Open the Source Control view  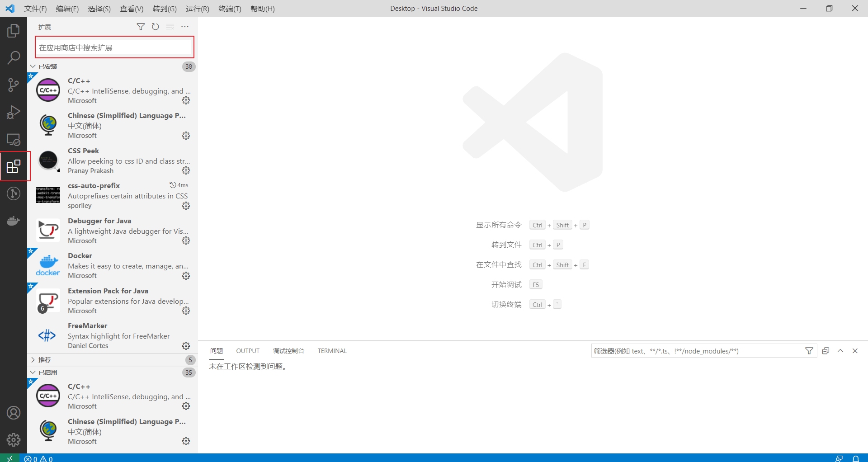point(14,85)
